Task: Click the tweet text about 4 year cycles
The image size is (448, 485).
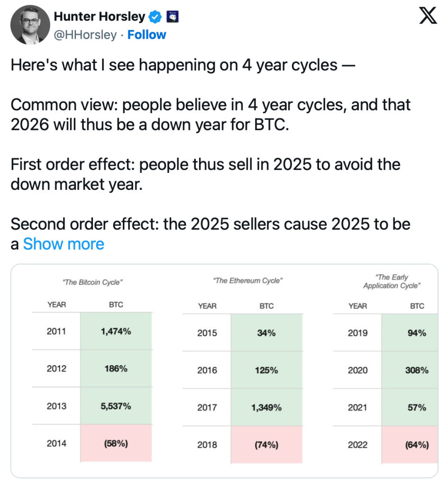Action: 183,64
